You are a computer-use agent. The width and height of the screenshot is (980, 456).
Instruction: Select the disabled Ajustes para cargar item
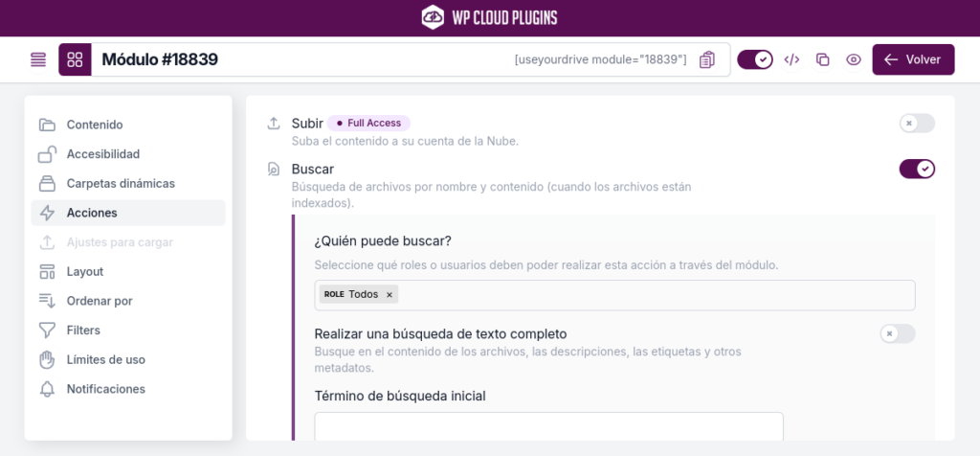[x=128, y=242]
